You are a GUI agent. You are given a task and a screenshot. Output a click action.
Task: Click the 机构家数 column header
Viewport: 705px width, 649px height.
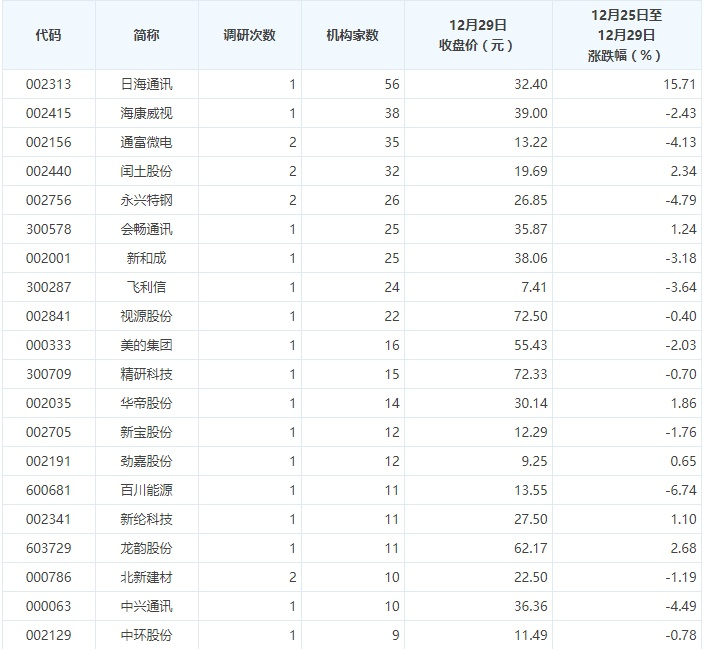352,35
